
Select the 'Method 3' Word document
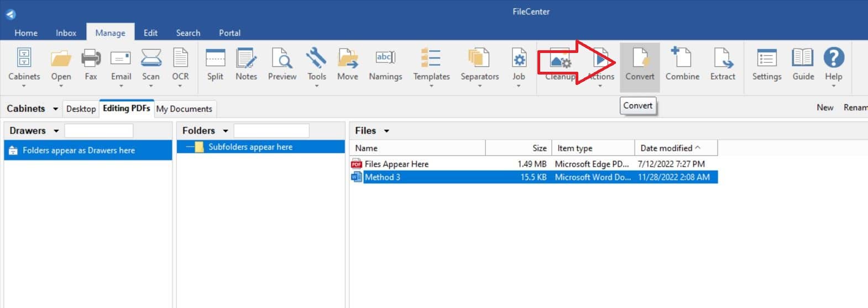382,177
